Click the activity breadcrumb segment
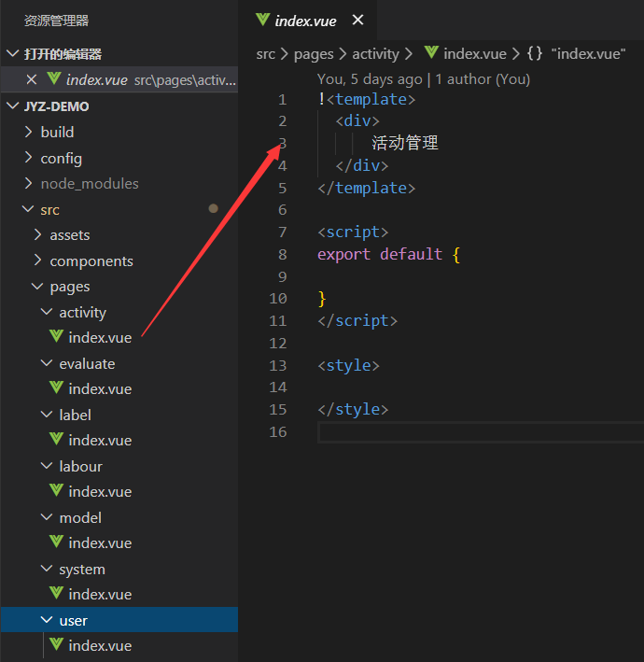The height and width of the screenshot is (662, 644). click(375, 54)
